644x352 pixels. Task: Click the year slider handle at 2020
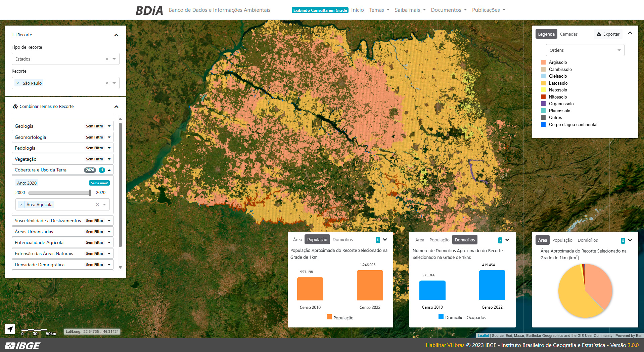point(90,193)
